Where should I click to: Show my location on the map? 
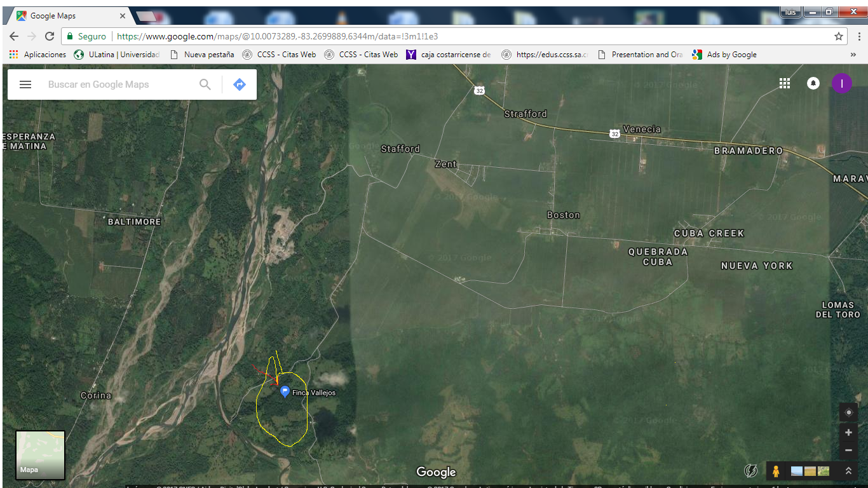[848, 412]
